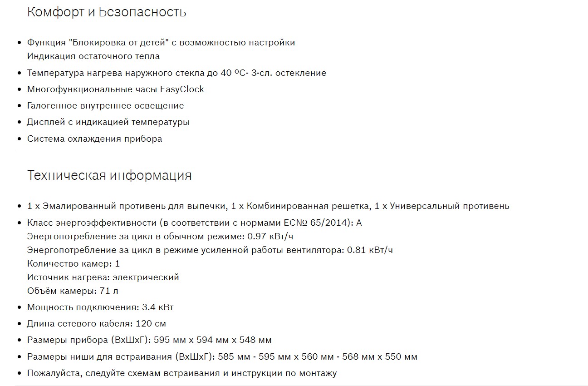Click the installation diagrams instruction note
Viewport: 588px width, 386px height.
tap(182, 374)
